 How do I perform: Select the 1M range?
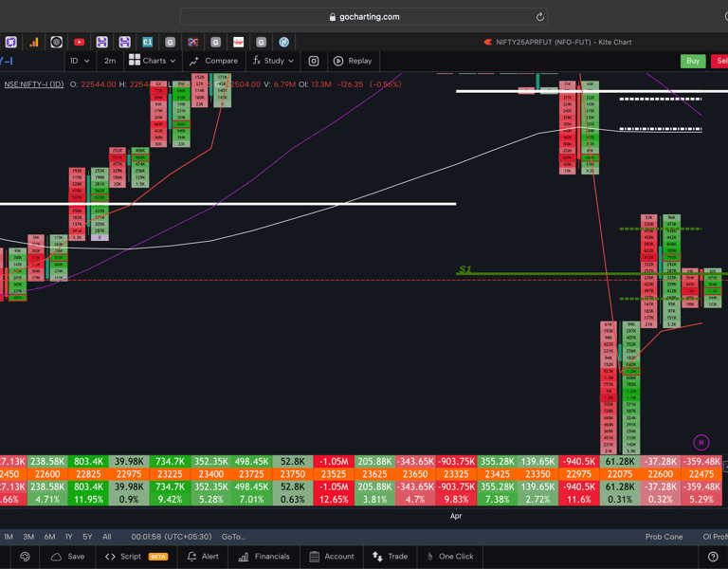pyautogui.click(x=9, y=537)
